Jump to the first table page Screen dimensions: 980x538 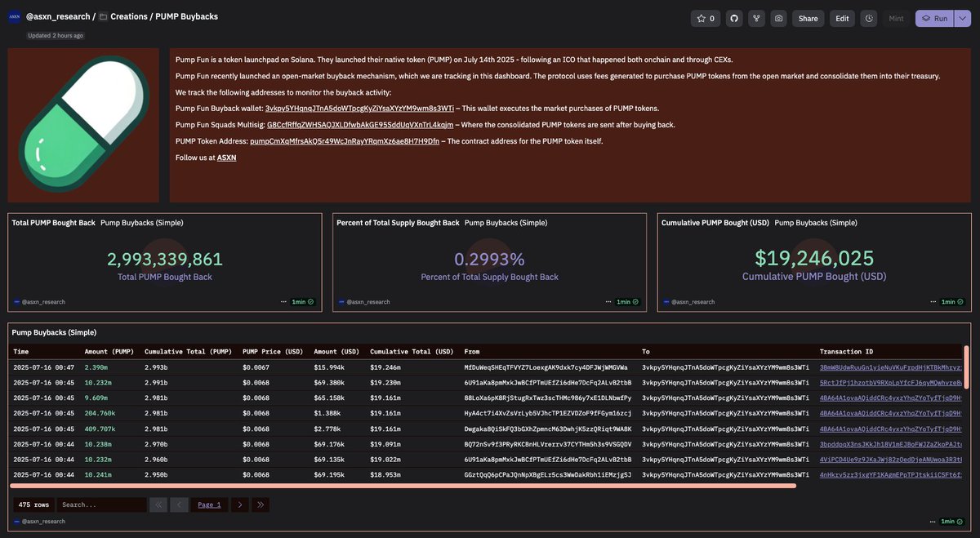pyautogui.click(x=158, y=505)
